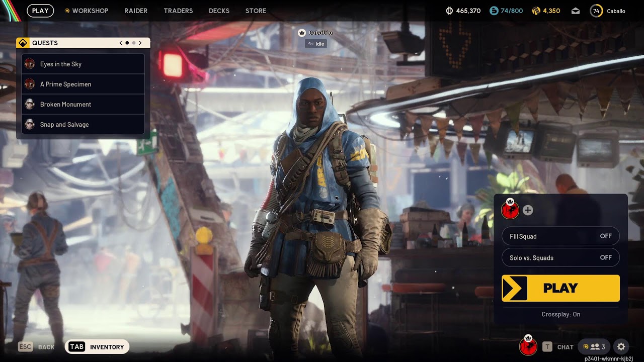
Task: Open the Eyes in the Sky quest
Action: 83,64
